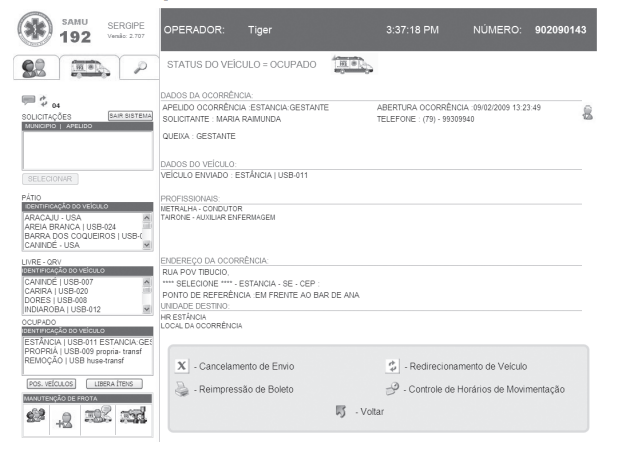Click the Reimpressão de Boleto printer icon
Screen dimensions: 635x463
pos(181,389)
